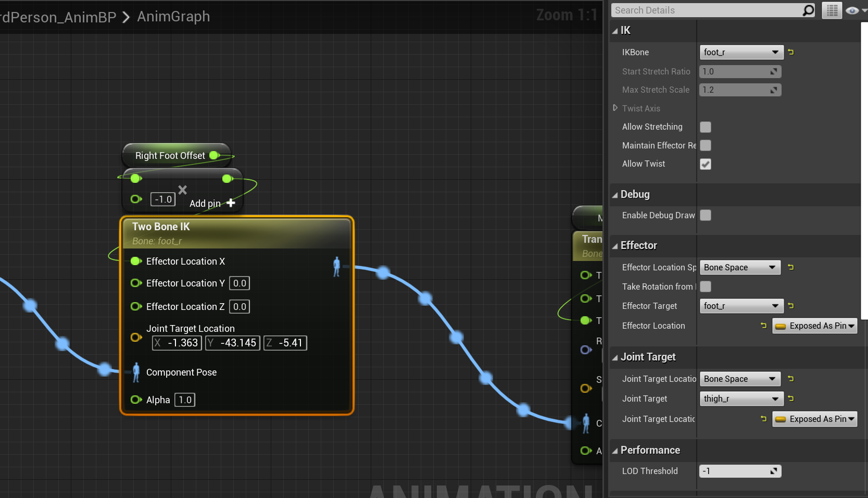Screen dimensions: 868x498
Task: Collapse the Performance category
Action: click(615, 451)
